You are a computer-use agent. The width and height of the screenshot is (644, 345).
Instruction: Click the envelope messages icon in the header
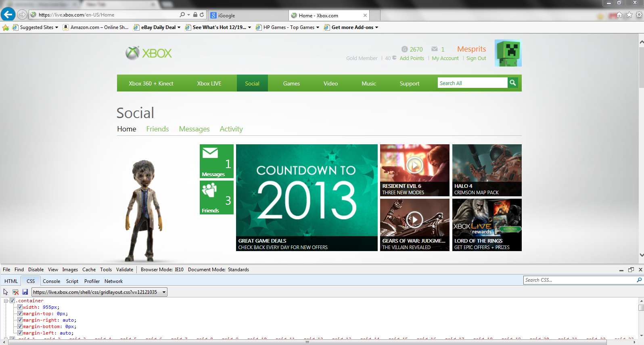coord(435,49)
